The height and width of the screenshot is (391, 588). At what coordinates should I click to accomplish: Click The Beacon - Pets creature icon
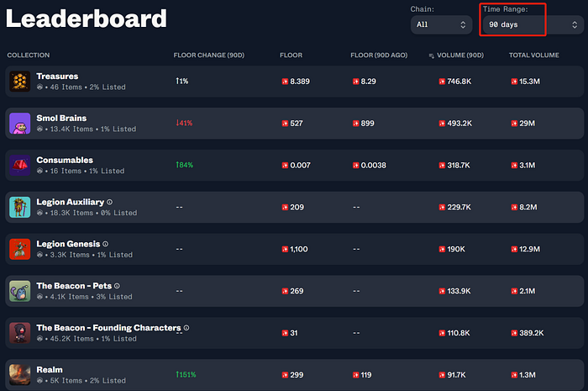(20, 291)
